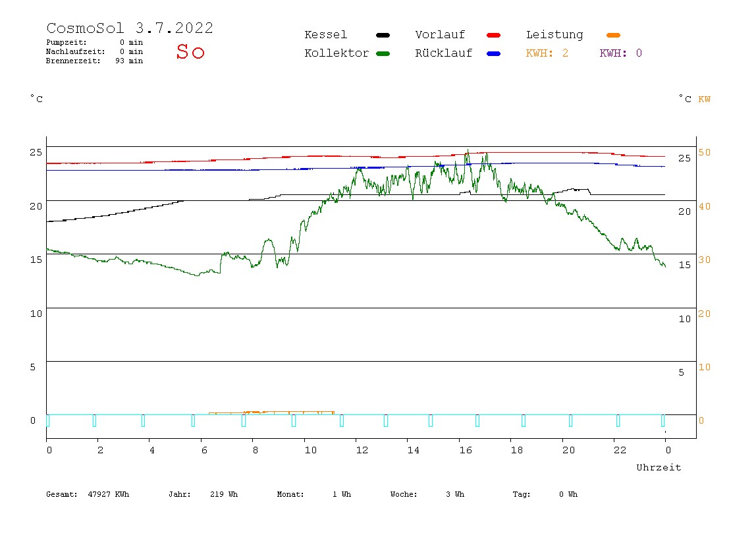Click the orange '30' KW scale label

pos(705,260)
